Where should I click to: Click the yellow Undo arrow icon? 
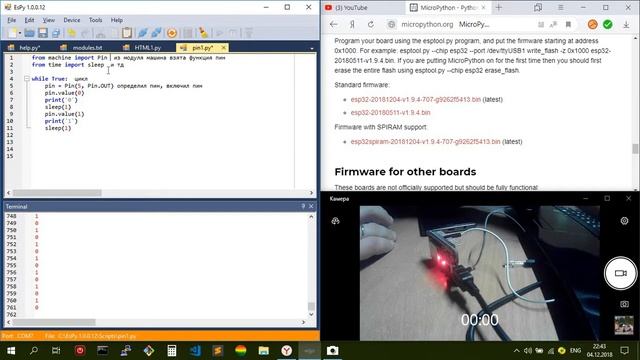click(x=72, y=33)
